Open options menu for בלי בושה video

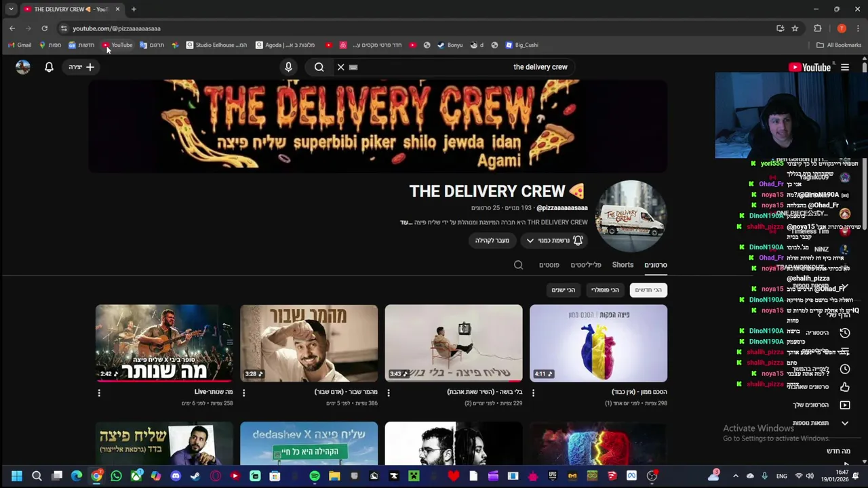(389, 392)
